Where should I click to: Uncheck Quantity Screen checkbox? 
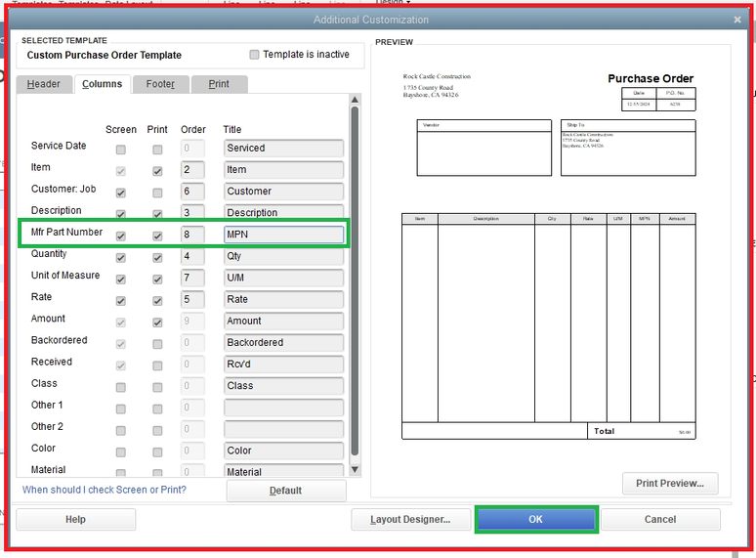tap(120, 258)
